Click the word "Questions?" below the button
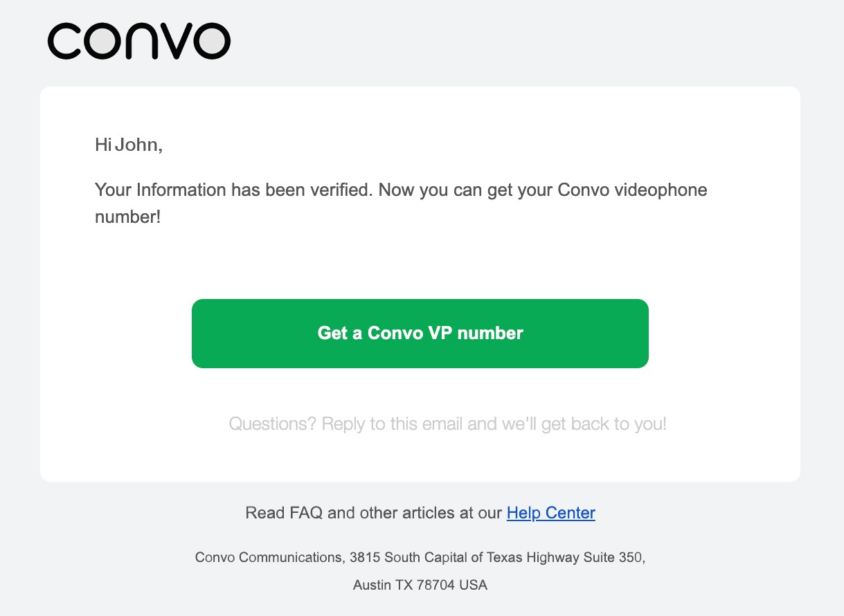 [273, 424]
